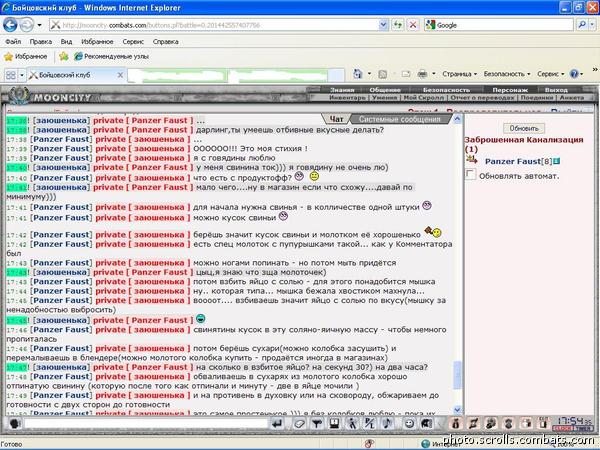
Task: Click the private message arrow icon beside Panzer Faust
Action: pos(472,160)
